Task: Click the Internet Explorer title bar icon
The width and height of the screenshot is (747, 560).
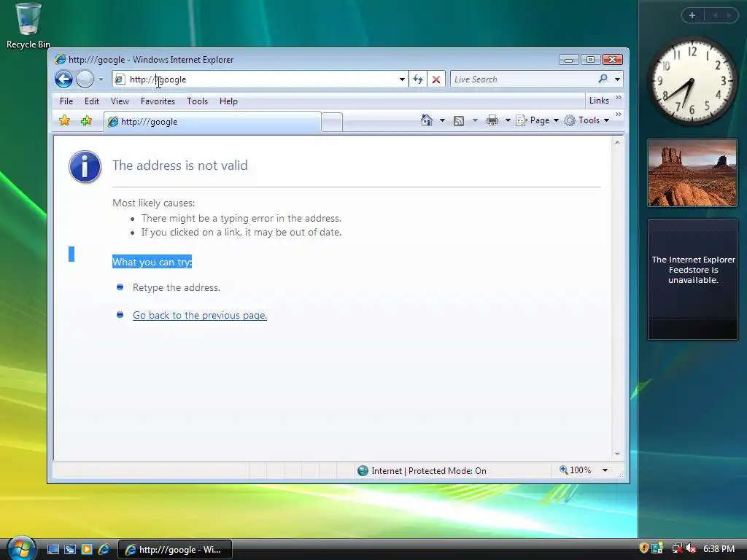Action: (x=60, y=59)
